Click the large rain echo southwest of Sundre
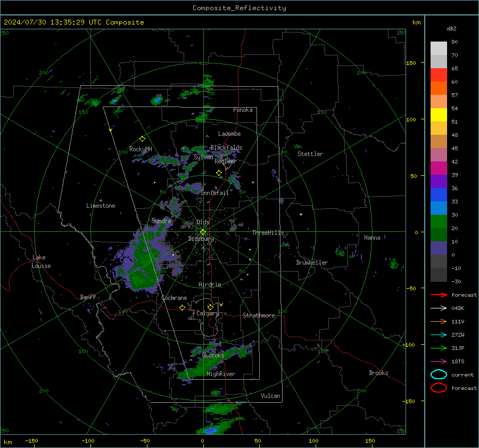Image resolution: width=479 pixels, height=448 pixels. click(x=144, y=263)
